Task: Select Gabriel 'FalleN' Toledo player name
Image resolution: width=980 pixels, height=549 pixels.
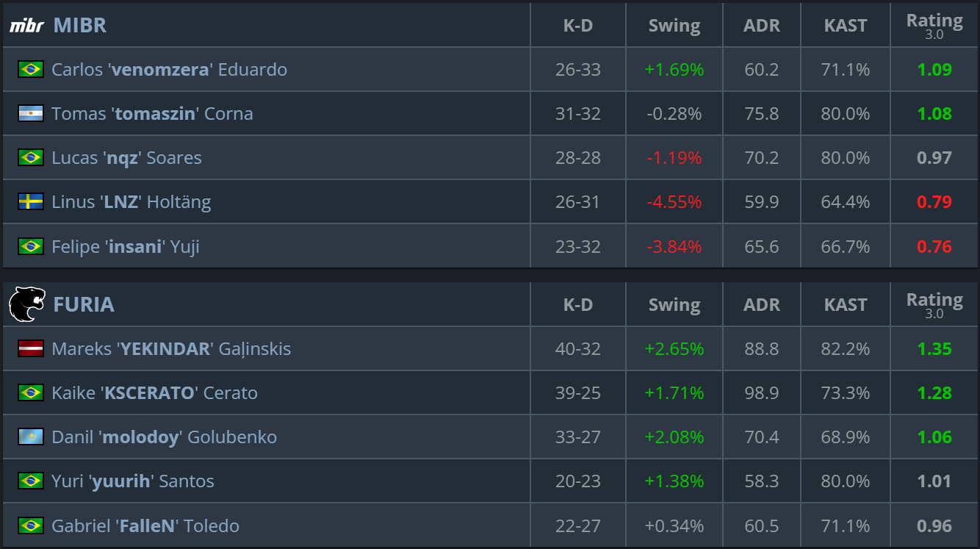Action: [145, 525]
